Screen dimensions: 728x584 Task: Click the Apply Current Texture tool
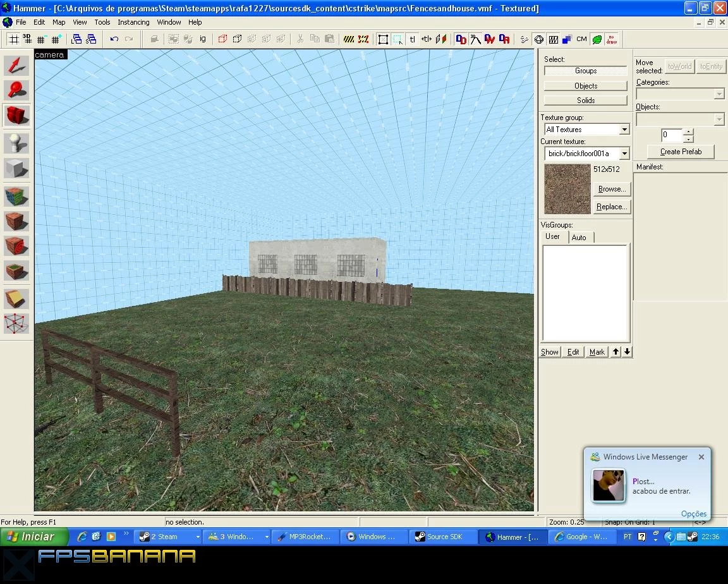click(16, 221)
